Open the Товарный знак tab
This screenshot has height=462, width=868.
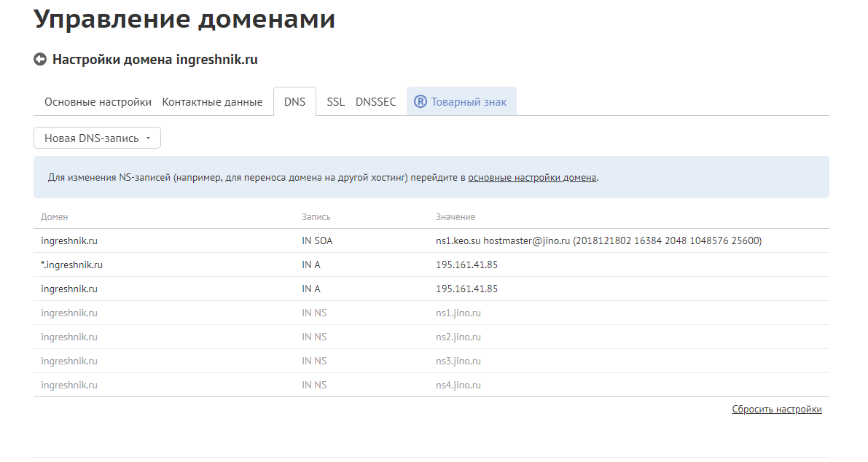pyautogui.click(x=468, y=102)
